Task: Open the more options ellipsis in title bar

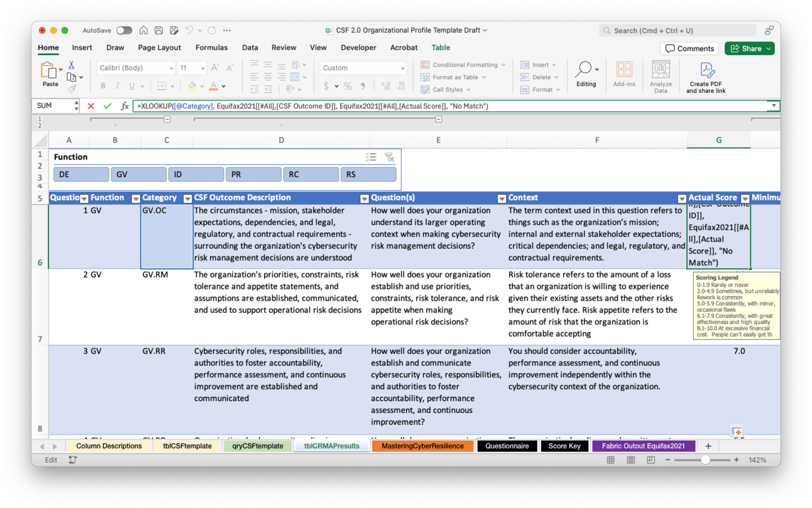Action: 227,30
